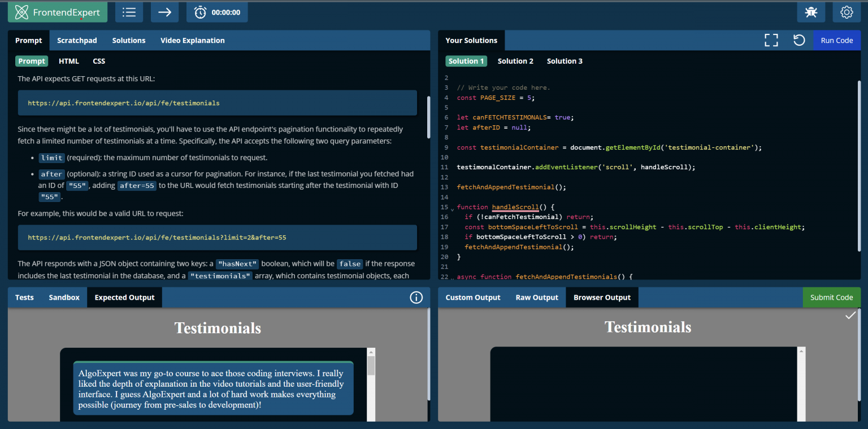Collapse the handleScroll function fold arrow
Image resolution: width=868 pixels, height=429 pixels.
452,209
